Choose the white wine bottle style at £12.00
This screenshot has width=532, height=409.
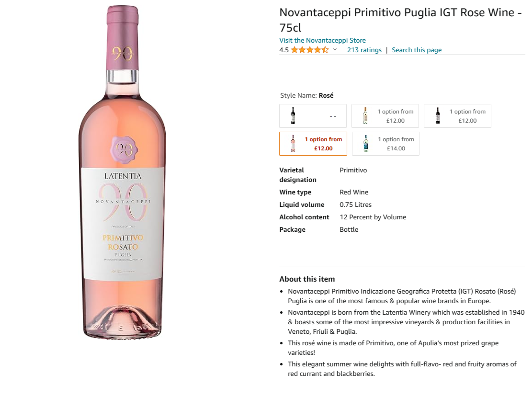[385, 116]
